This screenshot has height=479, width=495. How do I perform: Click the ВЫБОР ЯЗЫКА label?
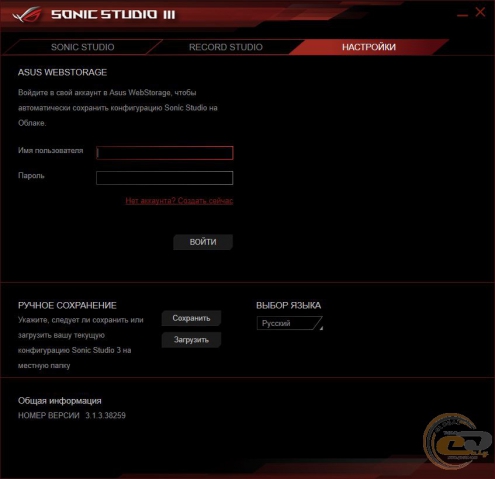(289, 305)
